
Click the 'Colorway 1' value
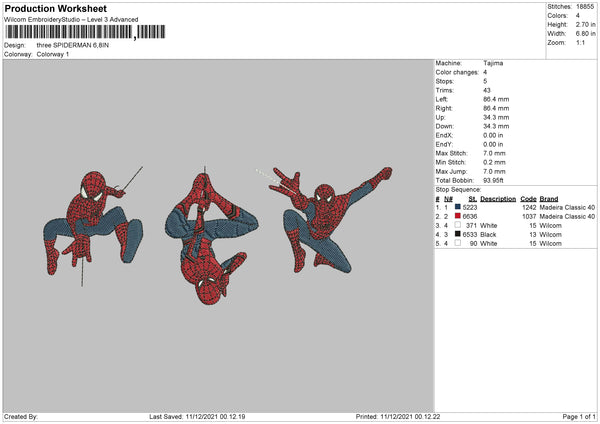(x=53, y=54)
